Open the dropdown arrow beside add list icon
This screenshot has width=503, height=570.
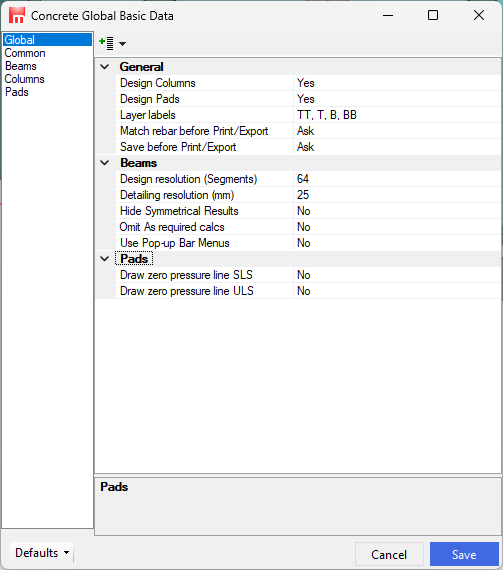[122, 44]
